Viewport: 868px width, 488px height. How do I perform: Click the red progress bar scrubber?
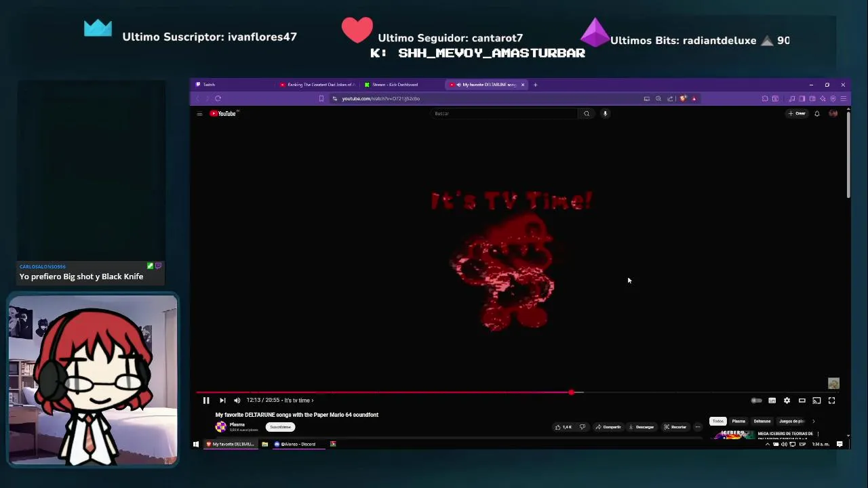[x=572, y=392]
